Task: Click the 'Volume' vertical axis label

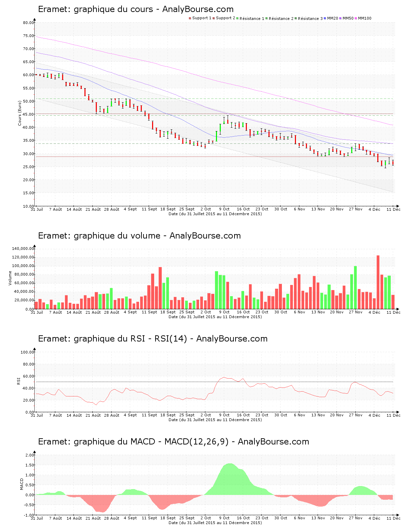Action: (10, 278)
